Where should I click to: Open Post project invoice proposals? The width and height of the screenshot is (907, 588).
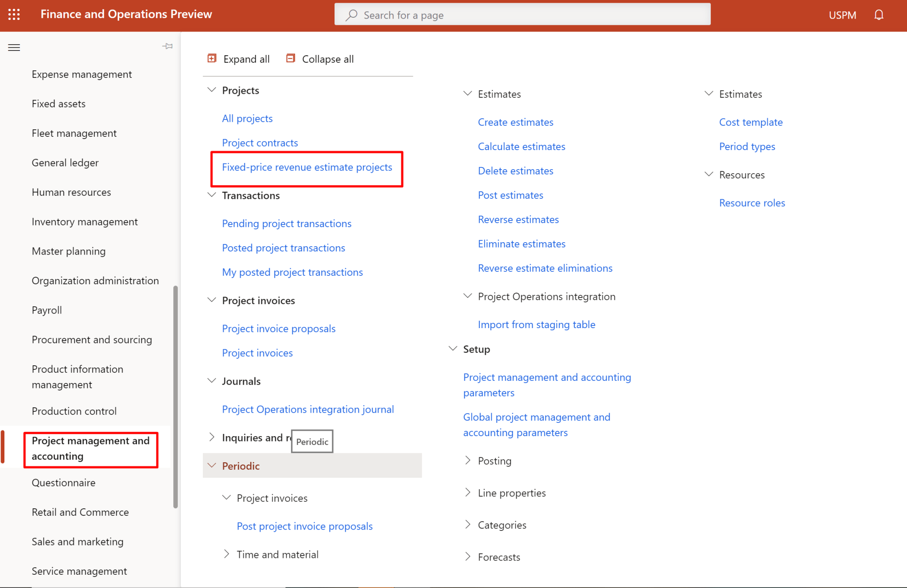pos(304,526)
